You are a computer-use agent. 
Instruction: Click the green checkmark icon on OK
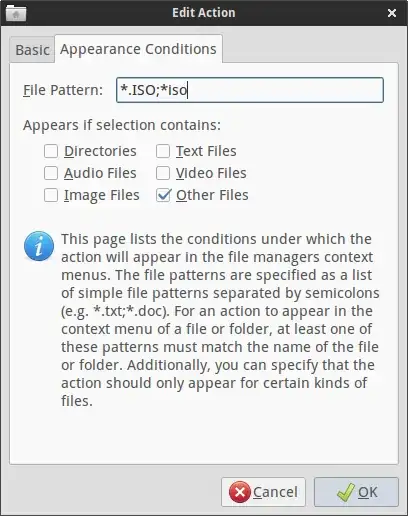click(345, 492)
